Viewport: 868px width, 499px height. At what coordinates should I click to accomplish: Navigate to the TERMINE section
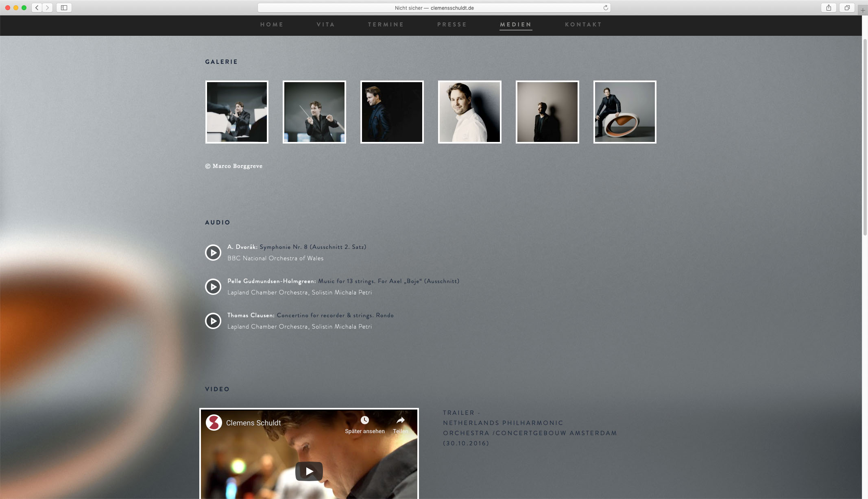tap(386, 24)
